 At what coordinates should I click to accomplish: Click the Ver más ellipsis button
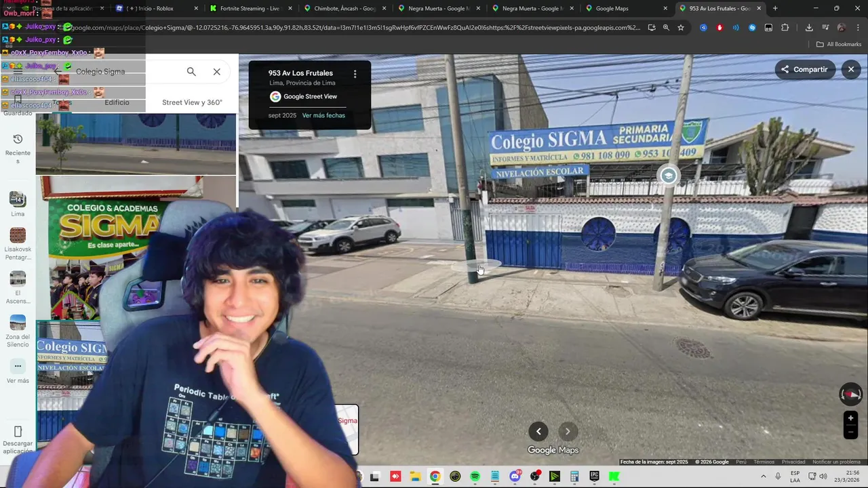tap(18, 366)
